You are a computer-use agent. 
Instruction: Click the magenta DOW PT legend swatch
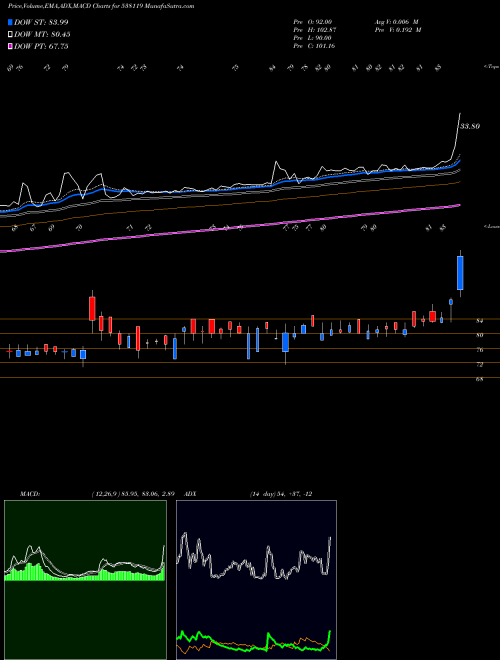11,46
